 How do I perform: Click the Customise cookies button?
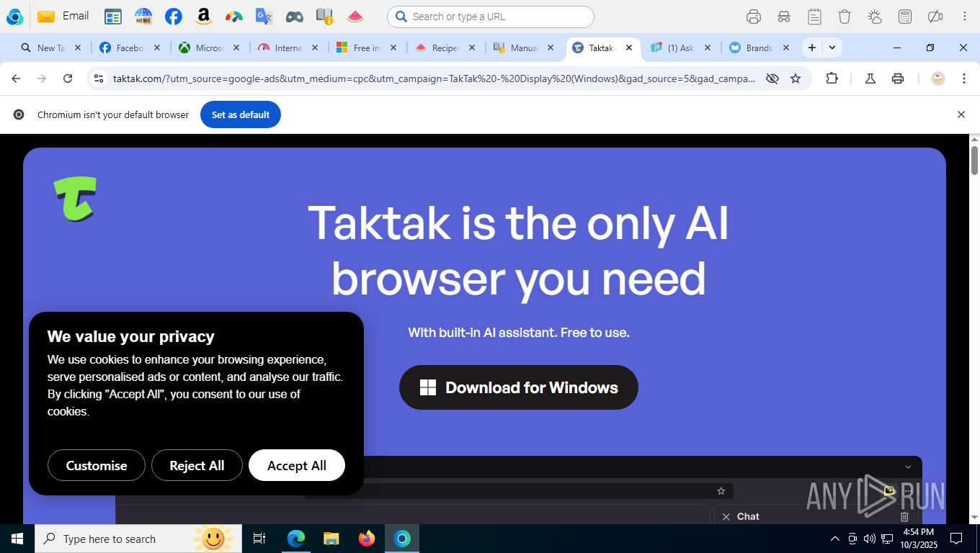(97, 465)
